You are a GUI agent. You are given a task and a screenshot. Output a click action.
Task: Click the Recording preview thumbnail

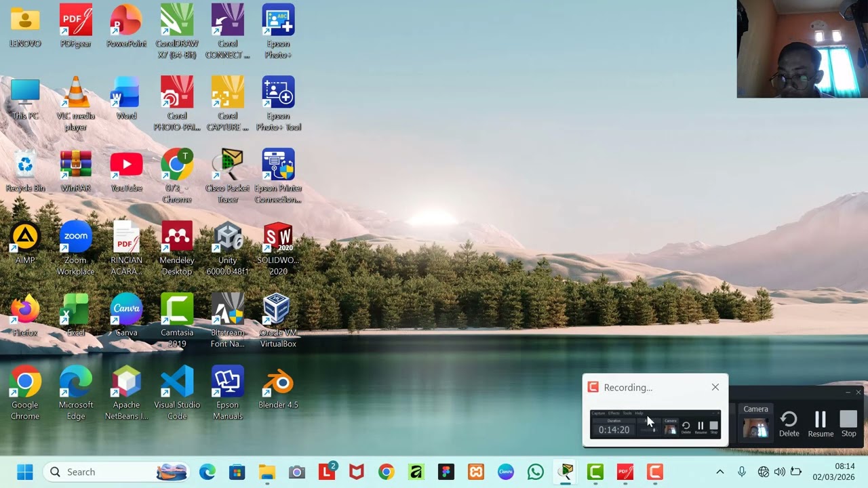pyautogui.click(x=655, y=424)
